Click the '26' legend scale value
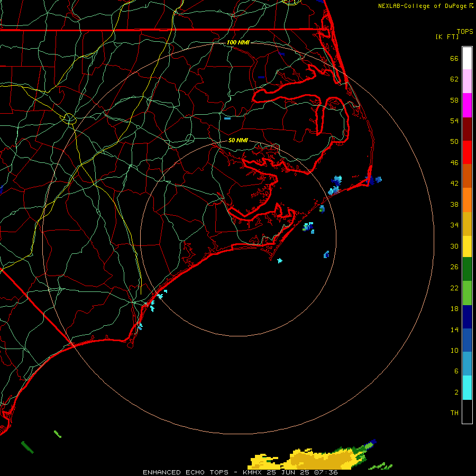Screen dimensions: 476x476 click(x=454, y=267)
